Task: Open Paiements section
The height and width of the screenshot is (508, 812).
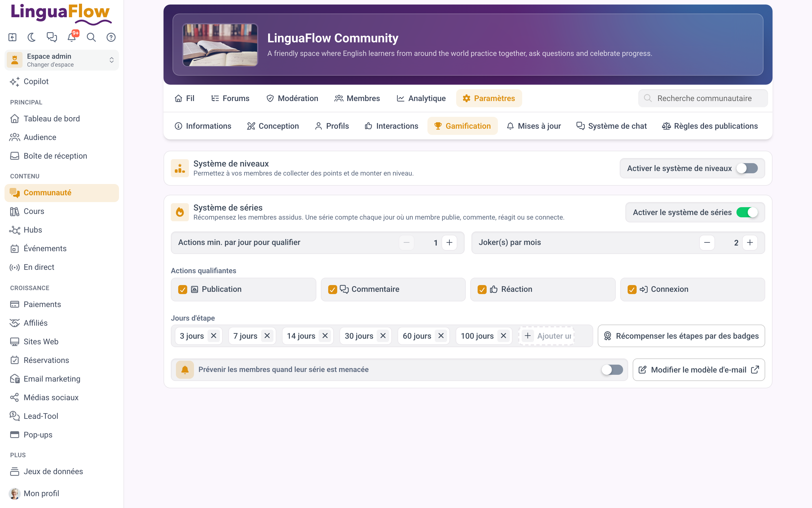Action: click(62, 305)
